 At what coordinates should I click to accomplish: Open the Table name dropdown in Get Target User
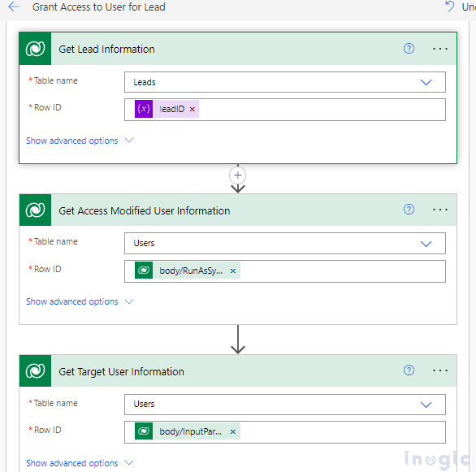[x=285, y=405]
